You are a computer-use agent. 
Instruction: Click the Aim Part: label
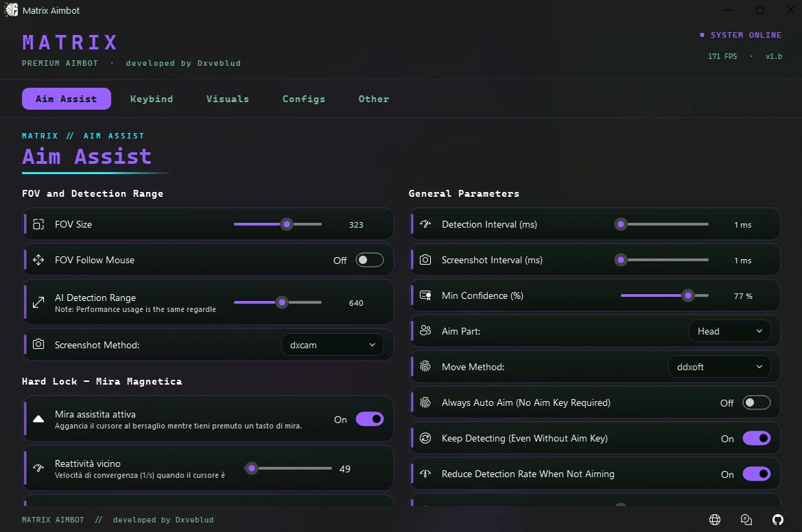[461, 331]
